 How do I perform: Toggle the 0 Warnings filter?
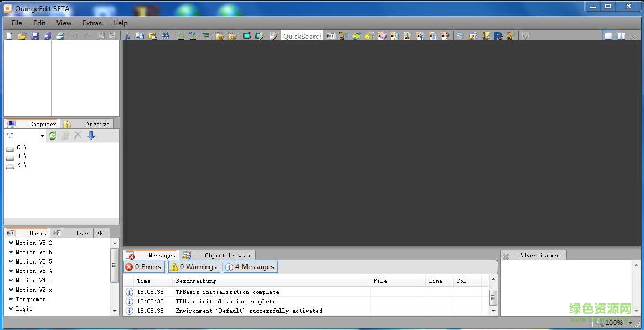pyautogui.click(x=194, y=267)
